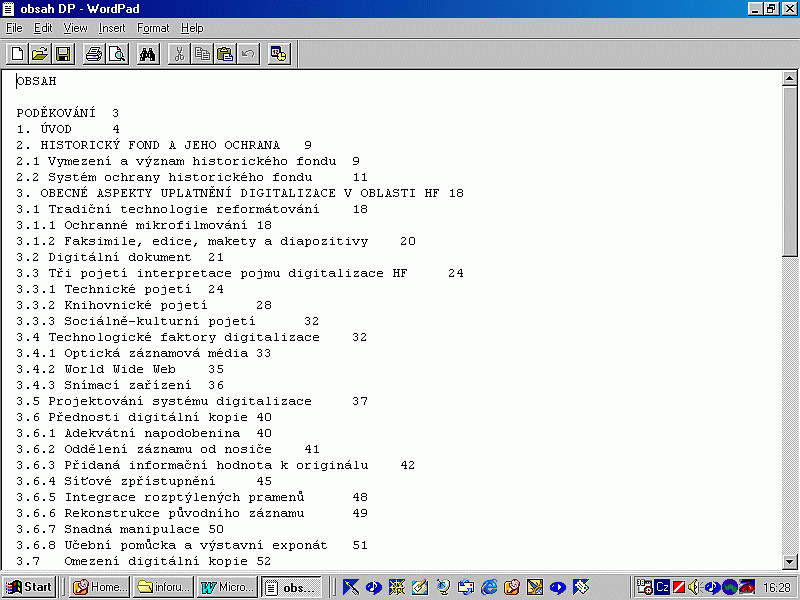Click the line '1. ÚVOD 4'
800x600 pixels.
[x=68, y=129]
